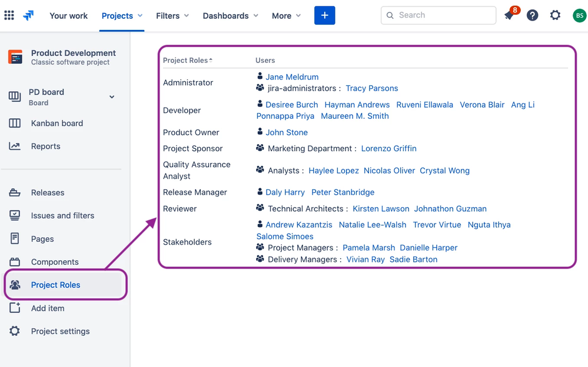
Task: Open the Releases section
Action: 48,192
